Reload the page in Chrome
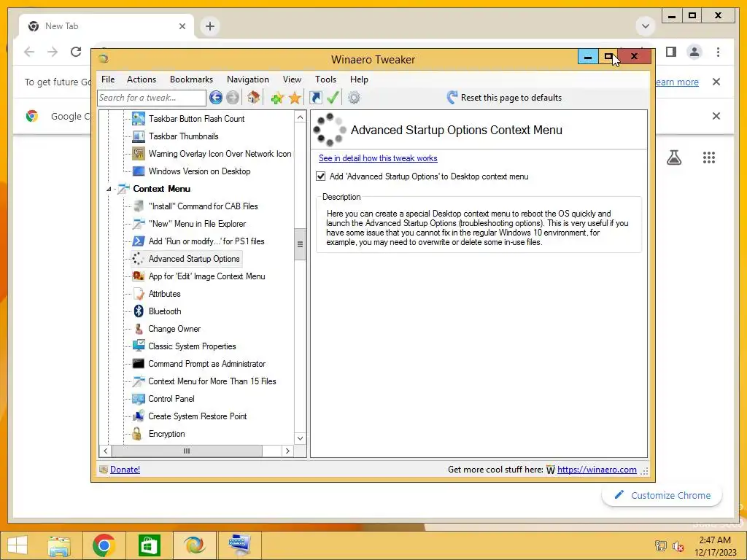This screenshot has height=560, width=747. [76, 52]
